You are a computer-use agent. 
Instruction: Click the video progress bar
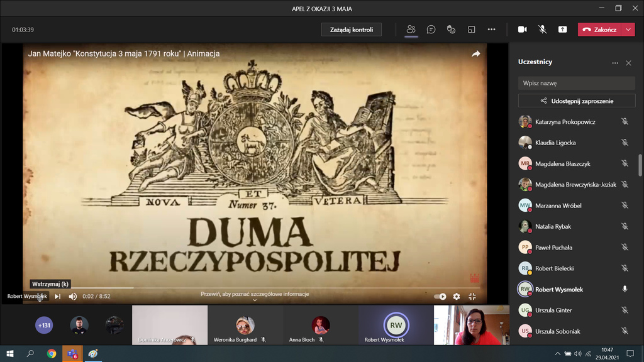pyautogui.click(x=255, y=288)
